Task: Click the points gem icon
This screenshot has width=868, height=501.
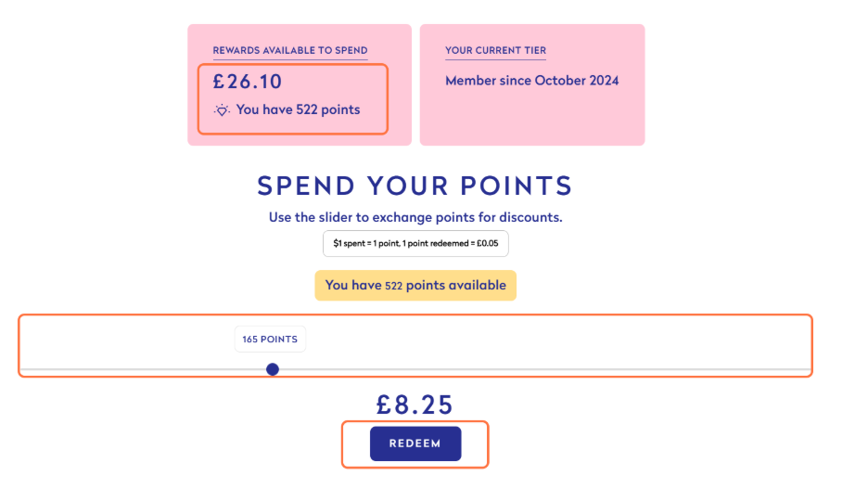Action: click(x=222, y=109)
